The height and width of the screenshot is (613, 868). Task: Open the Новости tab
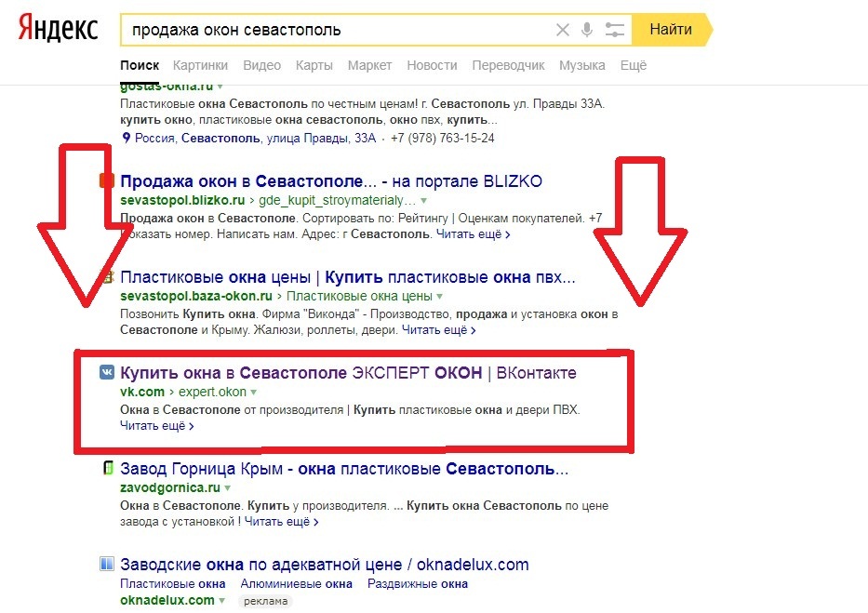[432, 65]
